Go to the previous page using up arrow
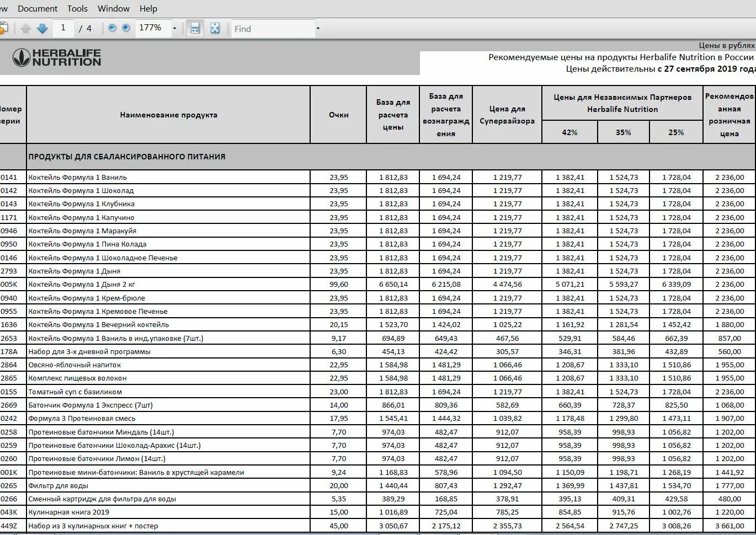This screenshot has height=535, width=756. (x=26, y=29)
